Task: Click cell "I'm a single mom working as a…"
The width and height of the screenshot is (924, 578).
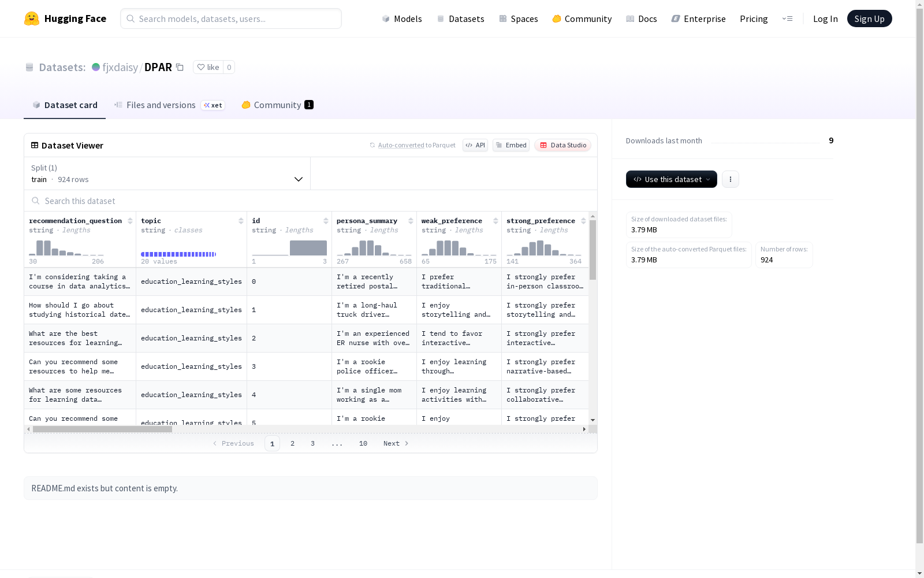Action: pos(374,395)
